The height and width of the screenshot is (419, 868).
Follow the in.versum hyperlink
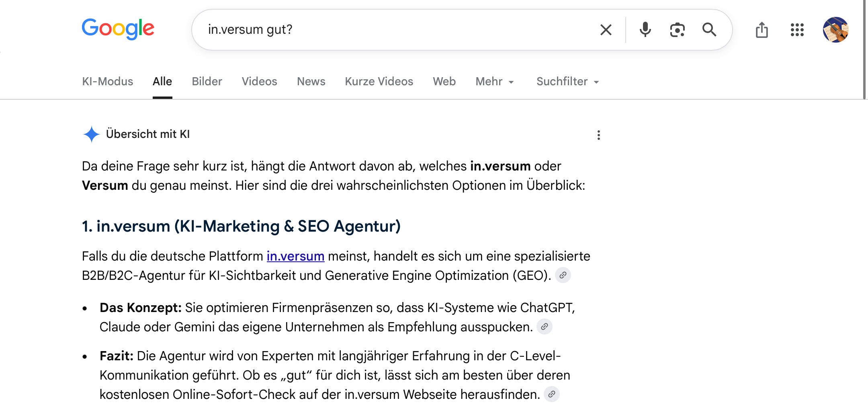(295, 256)
